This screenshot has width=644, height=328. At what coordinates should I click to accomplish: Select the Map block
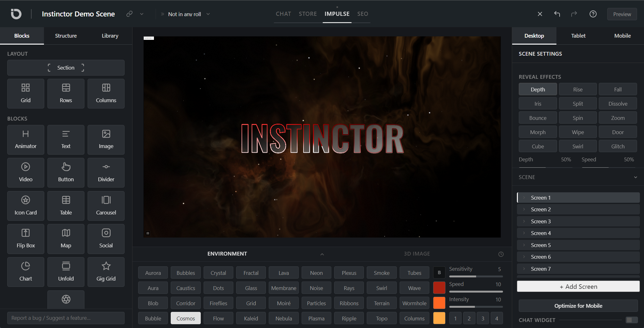click(66, 239)
